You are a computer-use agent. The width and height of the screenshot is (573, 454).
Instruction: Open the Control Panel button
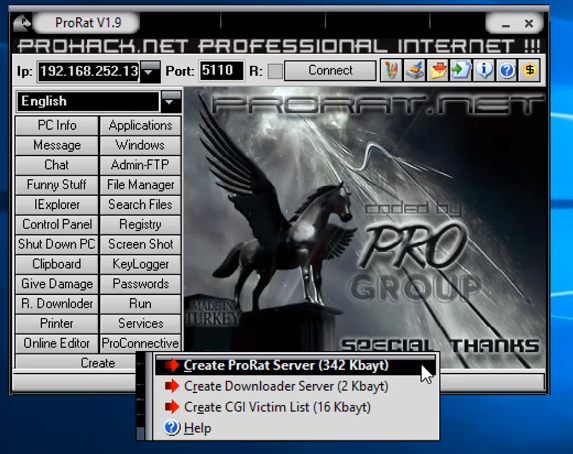click(57, 224)
